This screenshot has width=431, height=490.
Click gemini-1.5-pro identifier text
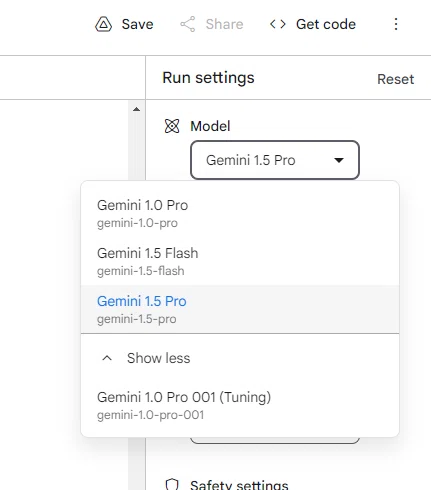tap(137, 319)
